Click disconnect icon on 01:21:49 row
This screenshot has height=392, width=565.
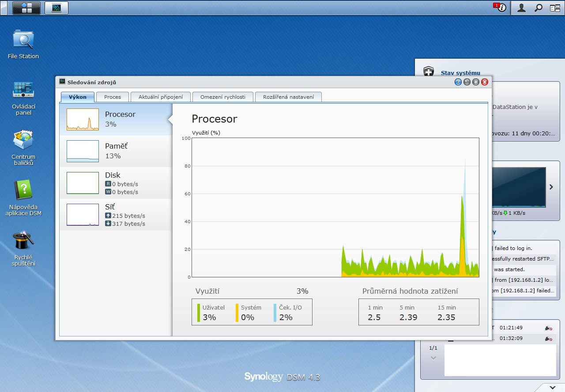point(549,328)
